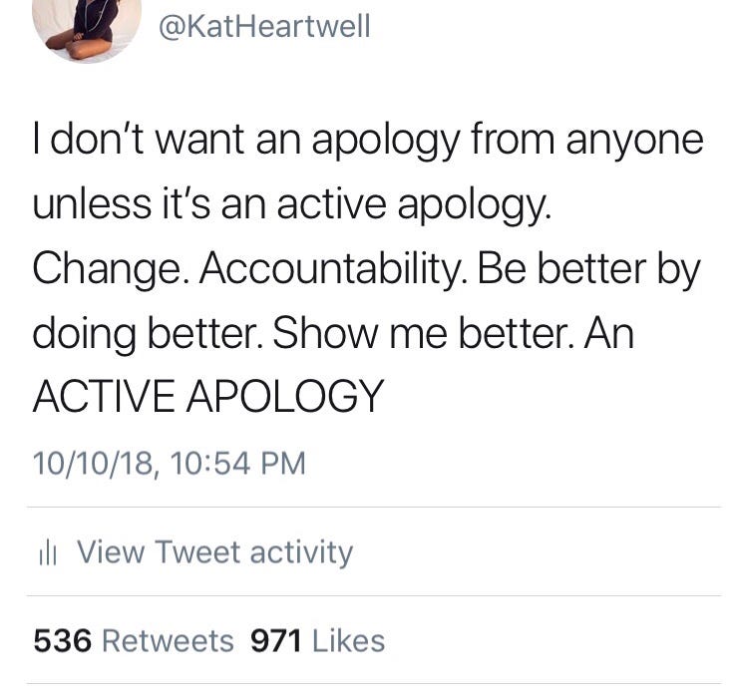736x700 pixels.
Task: Click the word Retweets
Action: click(x=168, y=641)
